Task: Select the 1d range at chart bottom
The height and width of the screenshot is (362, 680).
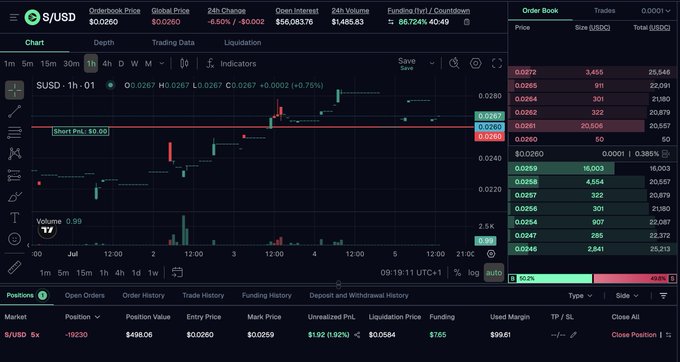Action: click(x=136, y=273)
